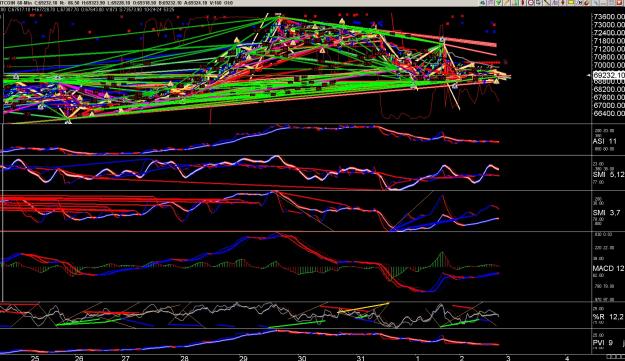Click date label 27 on time axis
Image resolution: width=625 pixels, height=361 pixels.
(x=126, y=358)
